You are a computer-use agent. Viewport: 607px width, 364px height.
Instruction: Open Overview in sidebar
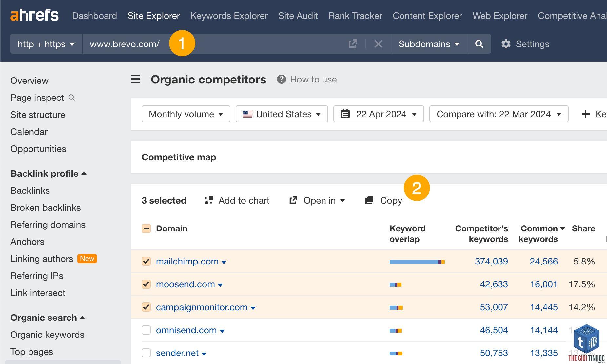click(x=29, y=81)
